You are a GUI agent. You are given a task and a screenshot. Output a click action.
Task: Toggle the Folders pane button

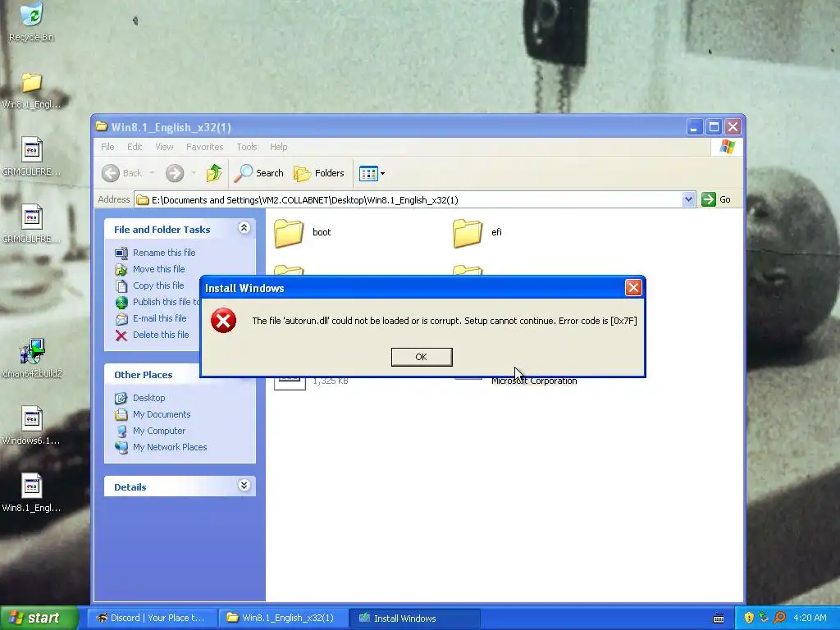coord(319,173)
